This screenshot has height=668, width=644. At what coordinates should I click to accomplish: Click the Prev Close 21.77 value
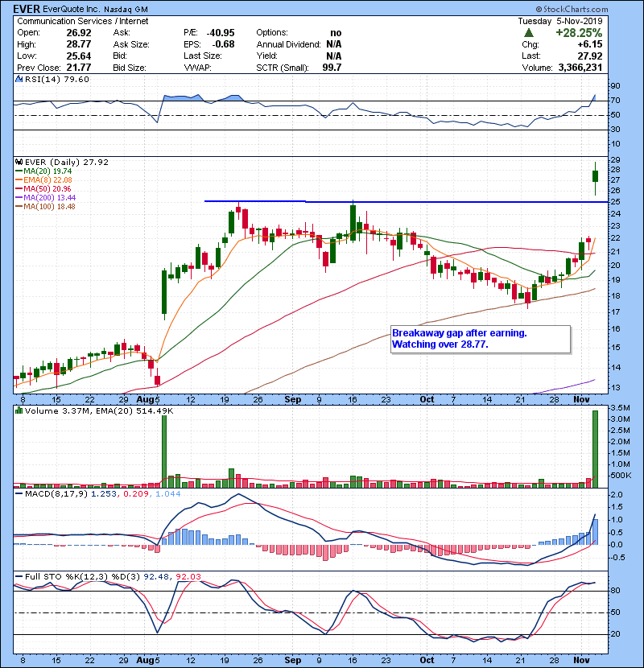(79, 68)
